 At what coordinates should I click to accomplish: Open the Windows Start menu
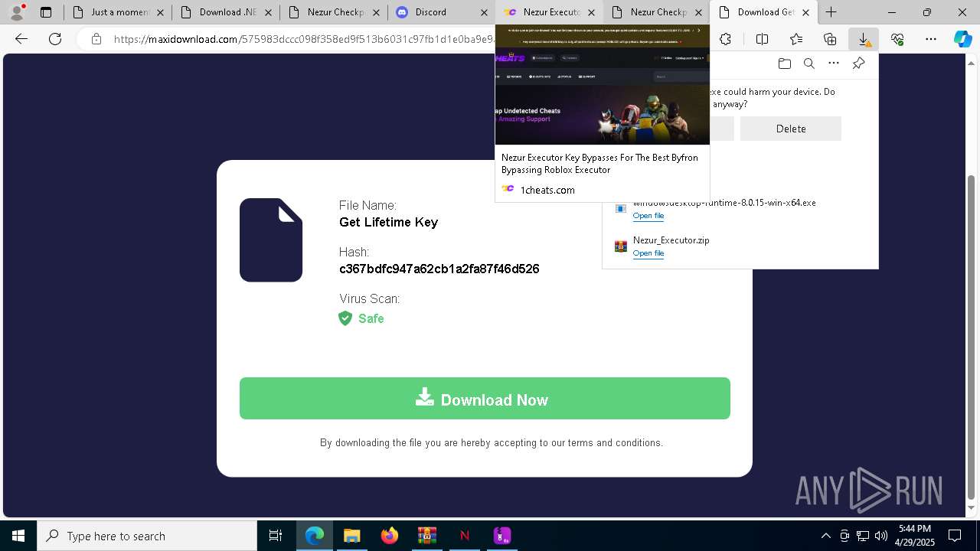point(18,536)
